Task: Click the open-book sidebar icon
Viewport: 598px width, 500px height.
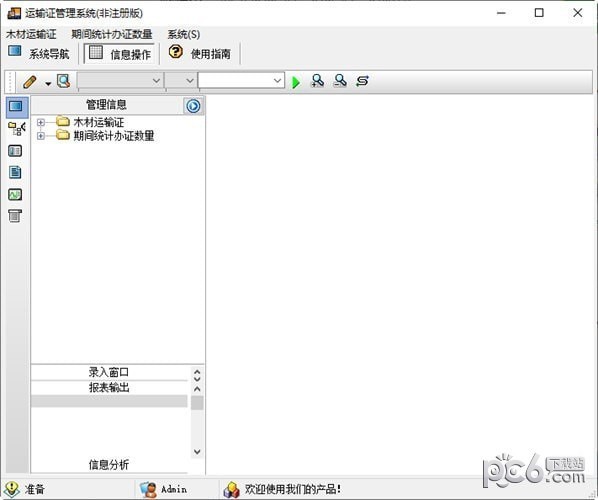Action: pyautogui.click(x=15, y=151)
